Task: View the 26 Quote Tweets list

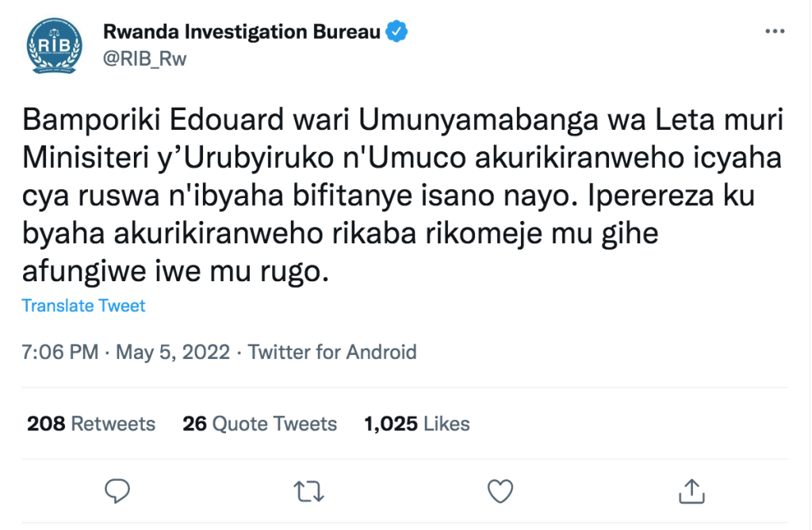Action: pyautogui.click(x=259, y=423)
